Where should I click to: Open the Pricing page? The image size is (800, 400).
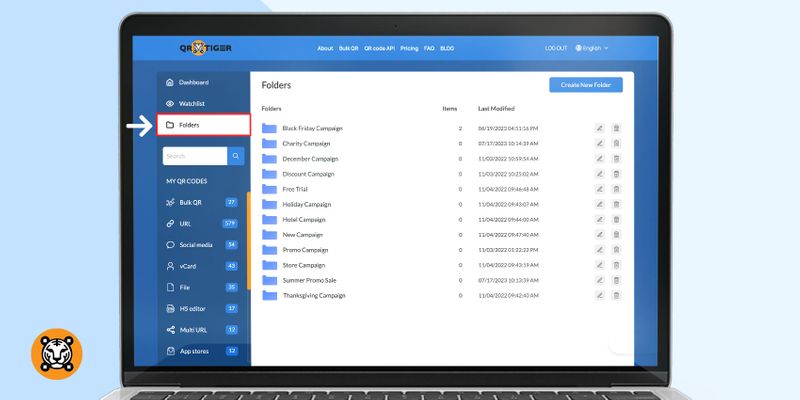(x=409, y=48)
